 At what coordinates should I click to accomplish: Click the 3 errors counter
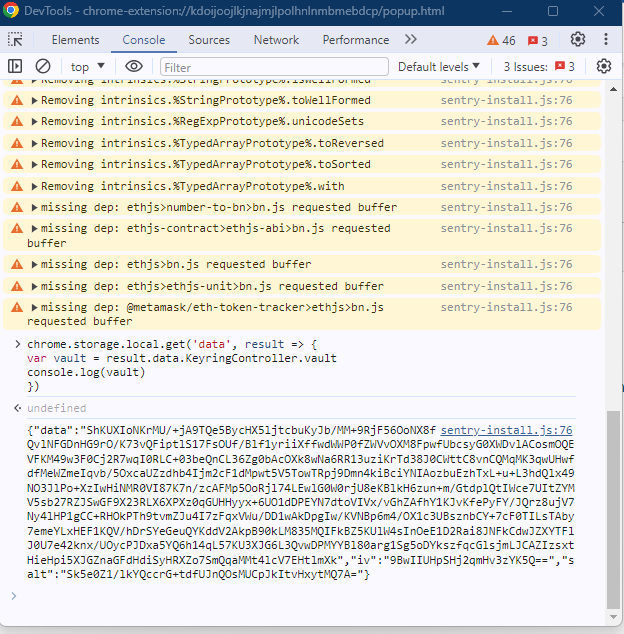pyautogui.click(x=538, y=40)
